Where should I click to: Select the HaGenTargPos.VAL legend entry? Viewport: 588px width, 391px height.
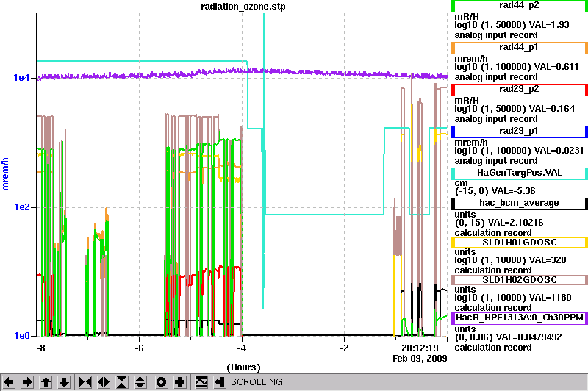click(x=520, y=173)
